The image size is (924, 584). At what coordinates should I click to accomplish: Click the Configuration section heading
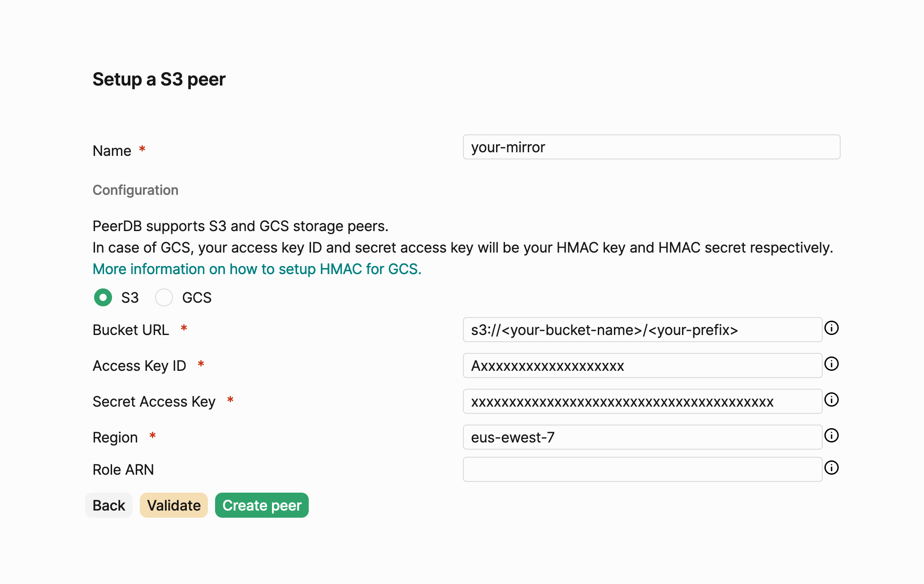point(135,190)
